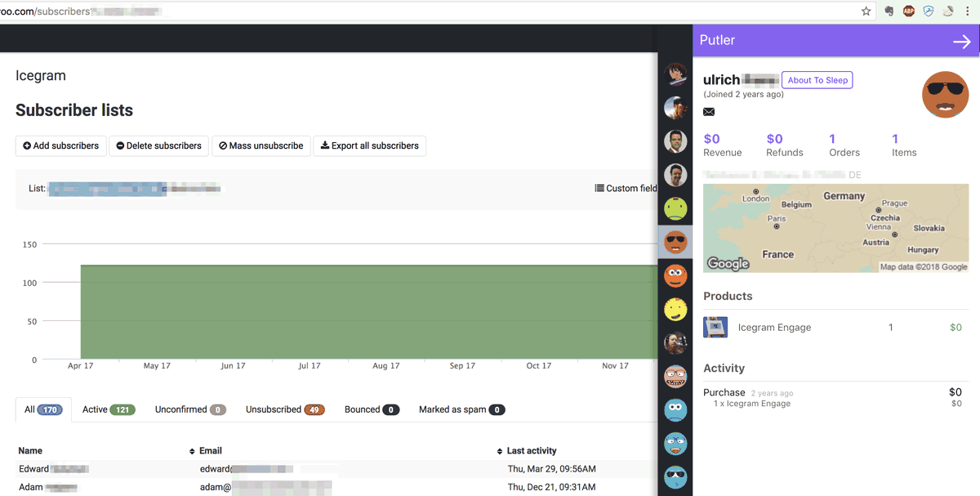Click the Add subscribers button

[61, 145]
